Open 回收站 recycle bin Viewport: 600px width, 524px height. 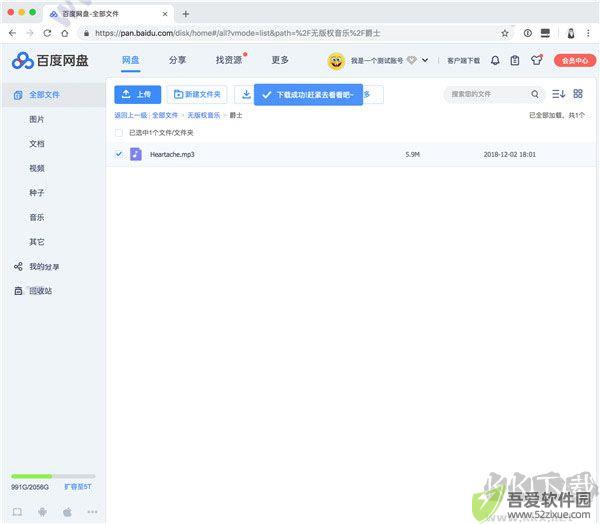[x=33, y=291]
